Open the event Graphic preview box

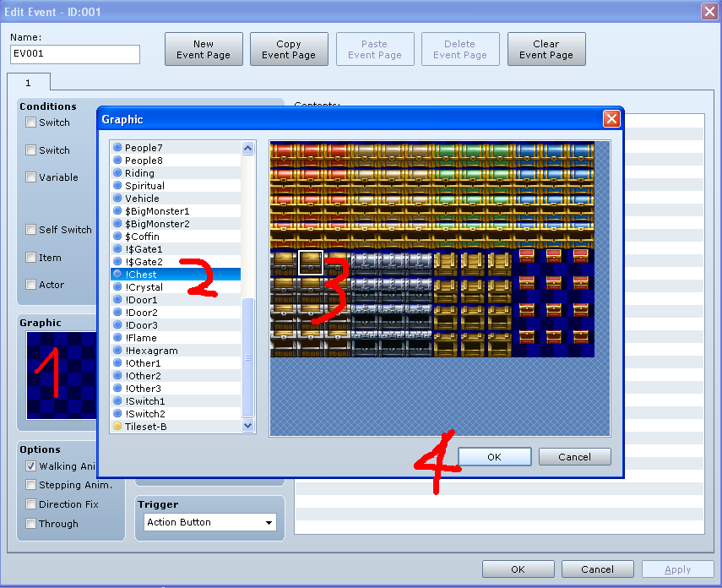(x=62, y=375)
